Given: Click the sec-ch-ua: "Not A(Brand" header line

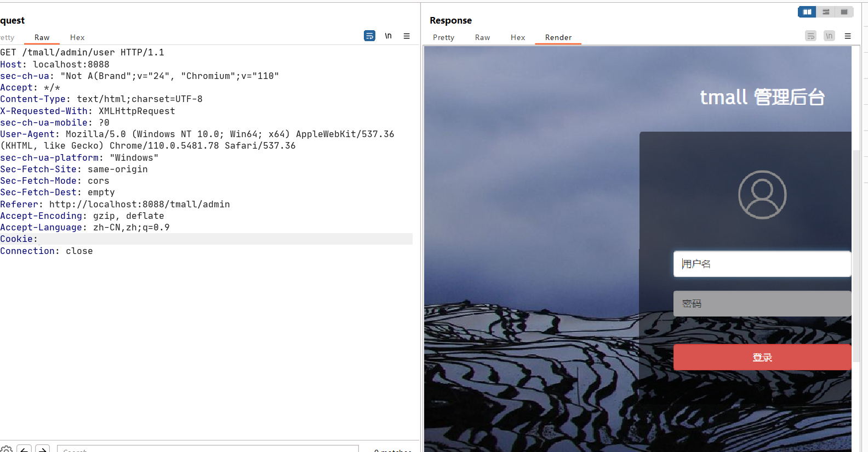Looking at the screenshot, I should point(140,76).
